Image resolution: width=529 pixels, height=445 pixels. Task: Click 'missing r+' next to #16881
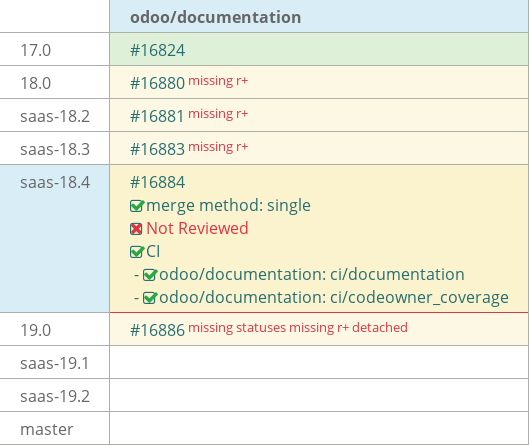point(218,114)
